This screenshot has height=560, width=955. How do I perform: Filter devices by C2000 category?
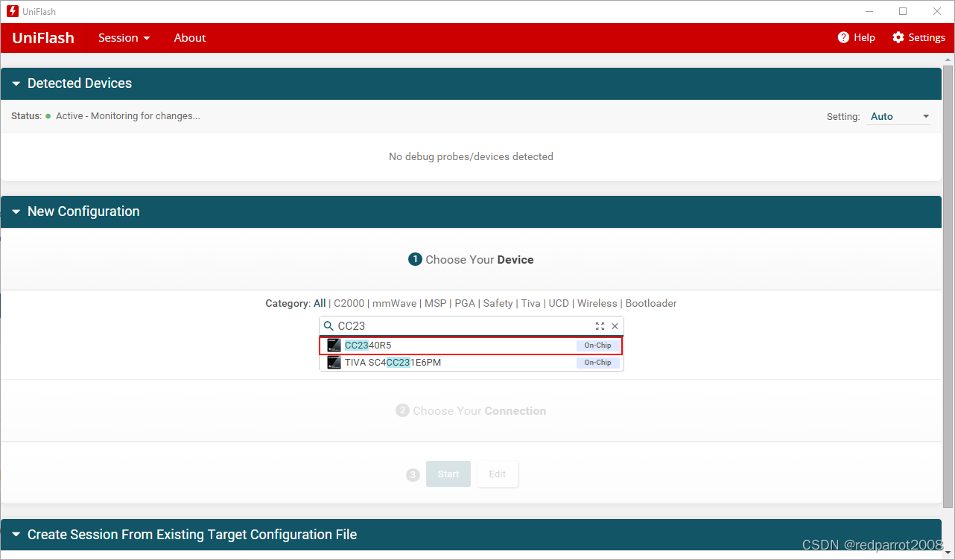point(349,303)
